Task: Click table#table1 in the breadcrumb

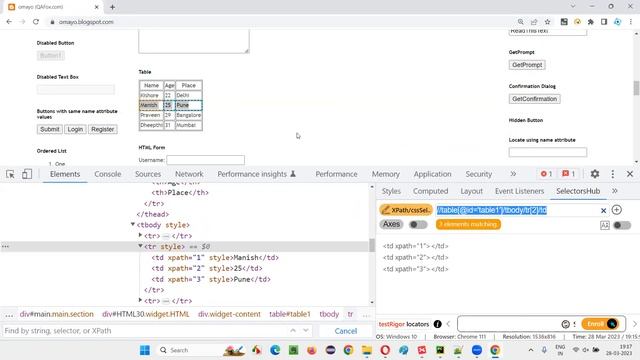Action: point(289,314)
